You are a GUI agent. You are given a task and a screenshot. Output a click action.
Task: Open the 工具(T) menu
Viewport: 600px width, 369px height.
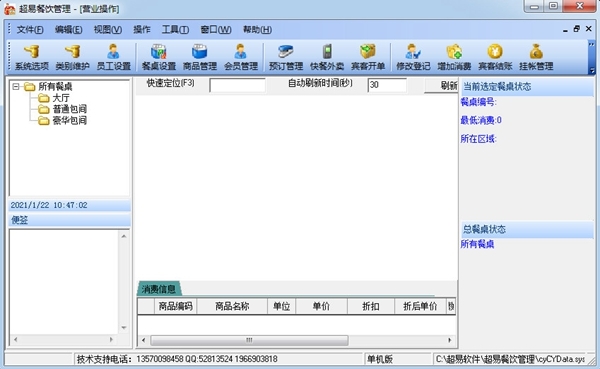[x=175, y=29]
